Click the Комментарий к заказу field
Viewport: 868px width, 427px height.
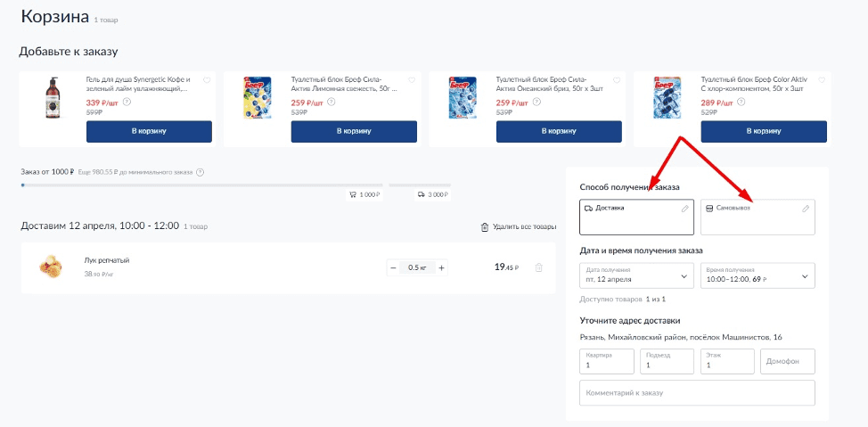[697, 392]
